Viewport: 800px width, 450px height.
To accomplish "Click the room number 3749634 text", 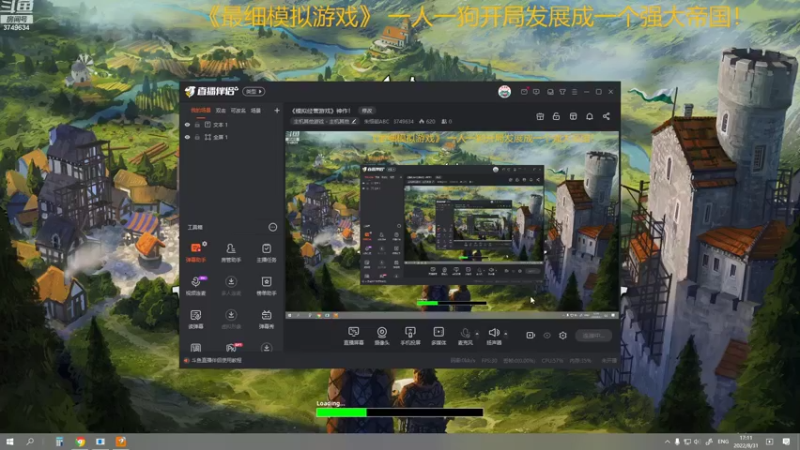I will pos(403,121).
